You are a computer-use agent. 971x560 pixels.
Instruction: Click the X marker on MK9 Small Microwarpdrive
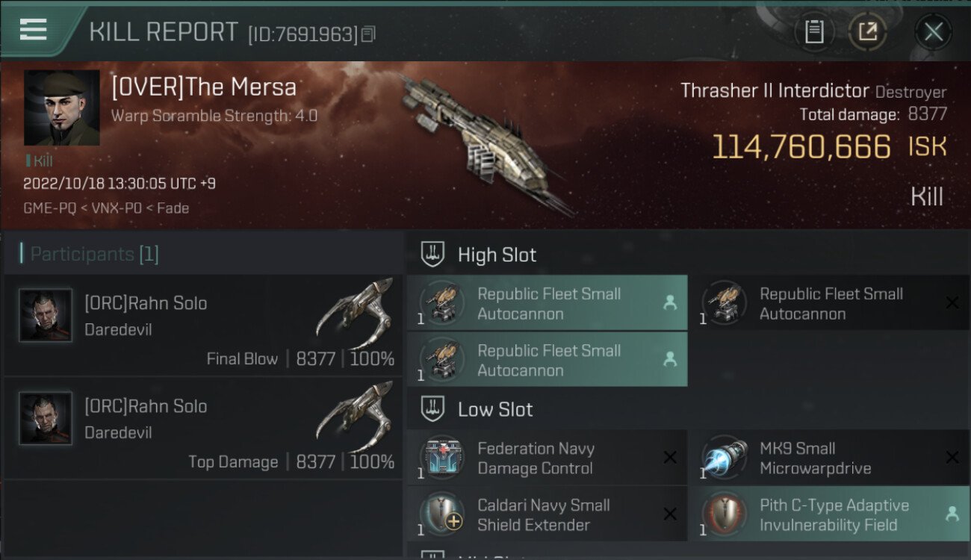pyautogui.click(x=952, y=458)
